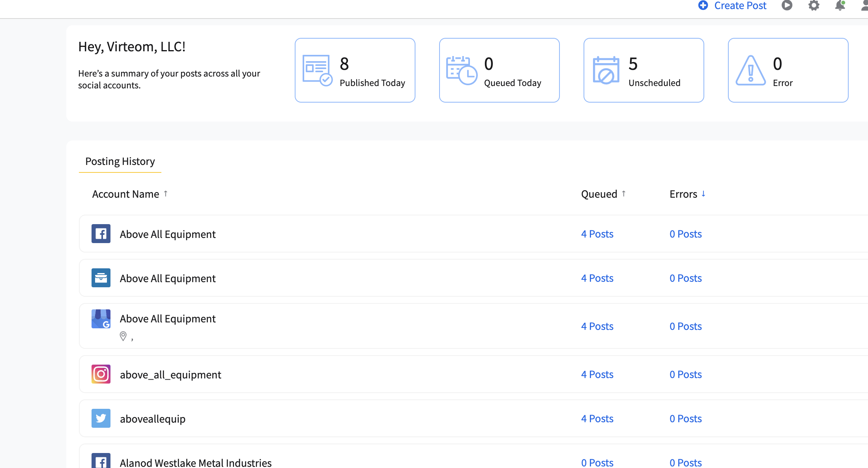Click the Create Post plus icon
This screenshot has height=468, width=868.
coord(703,6)
